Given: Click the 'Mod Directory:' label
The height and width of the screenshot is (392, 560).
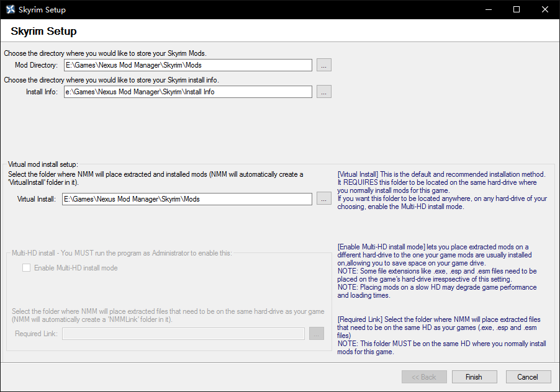Looking at the screenshot, I should pyautogui.click(x=36, y=65).
